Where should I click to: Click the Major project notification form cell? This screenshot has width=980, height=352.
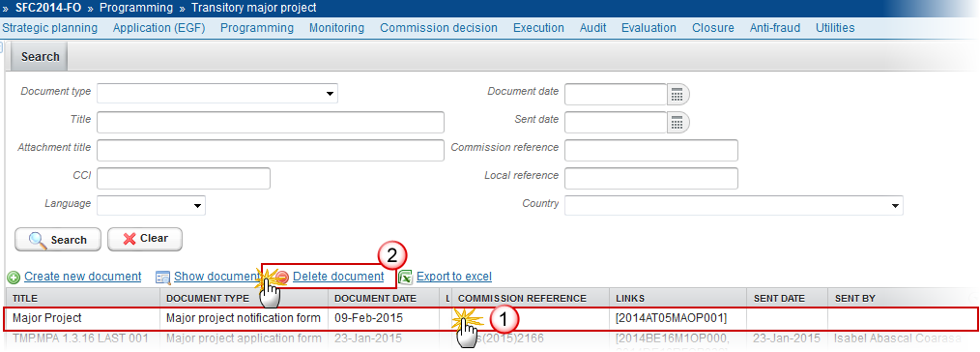click(244, 317)
